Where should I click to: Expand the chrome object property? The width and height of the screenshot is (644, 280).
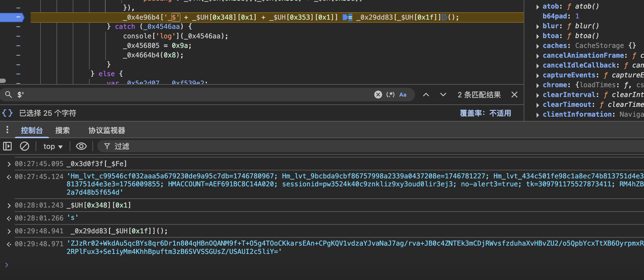coord(537,85)
